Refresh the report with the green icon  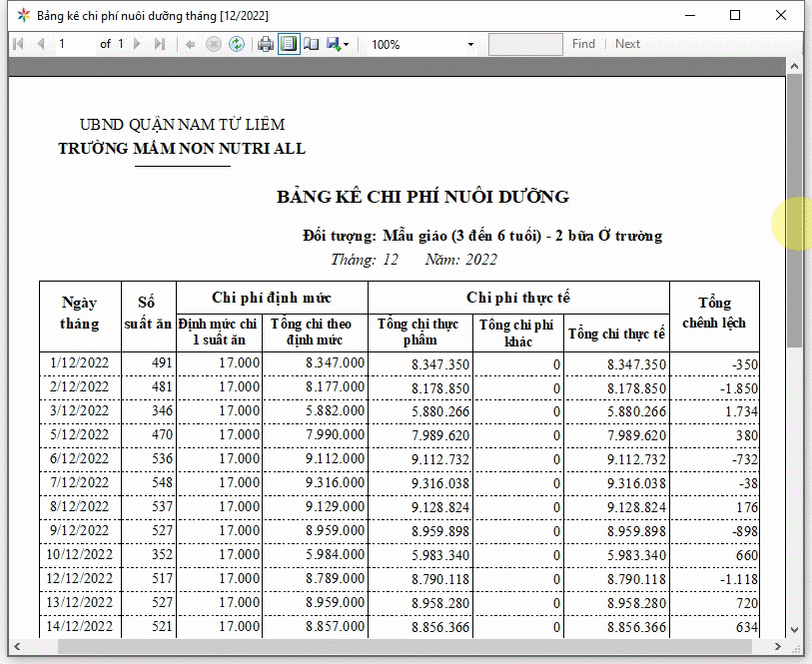[x=237, y=44]
